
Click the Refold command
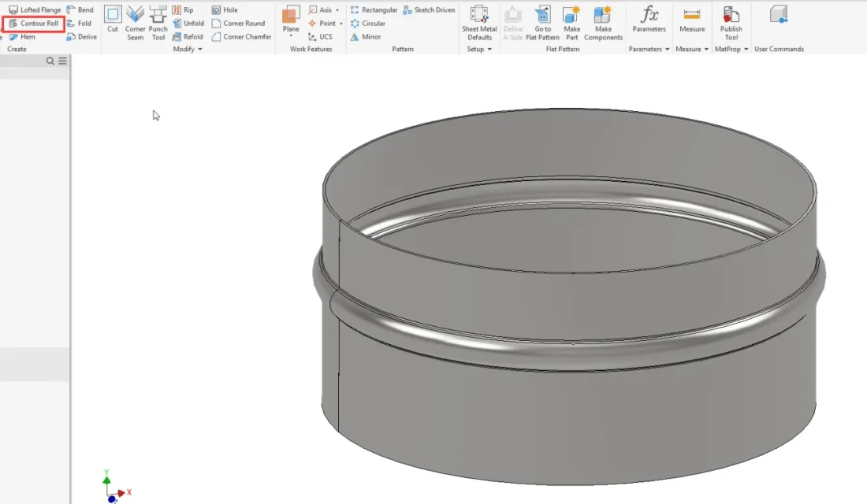tap(188, 37)
